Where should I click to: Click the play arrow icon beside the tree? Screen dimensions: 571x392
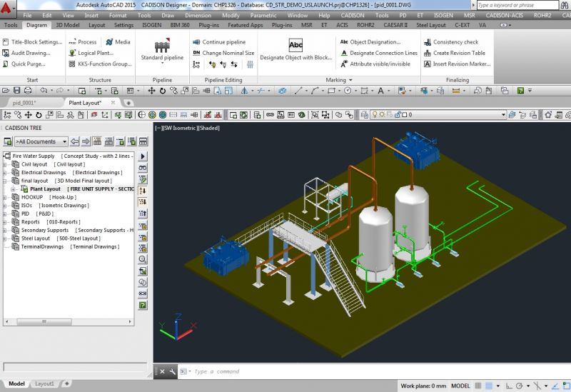(x=142, y=156)
